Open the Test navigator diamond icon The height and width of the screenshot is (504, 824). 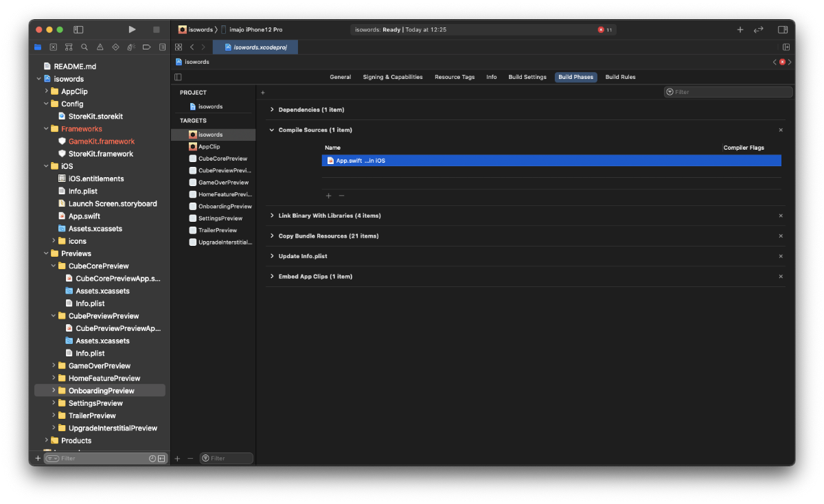[115, 47]
